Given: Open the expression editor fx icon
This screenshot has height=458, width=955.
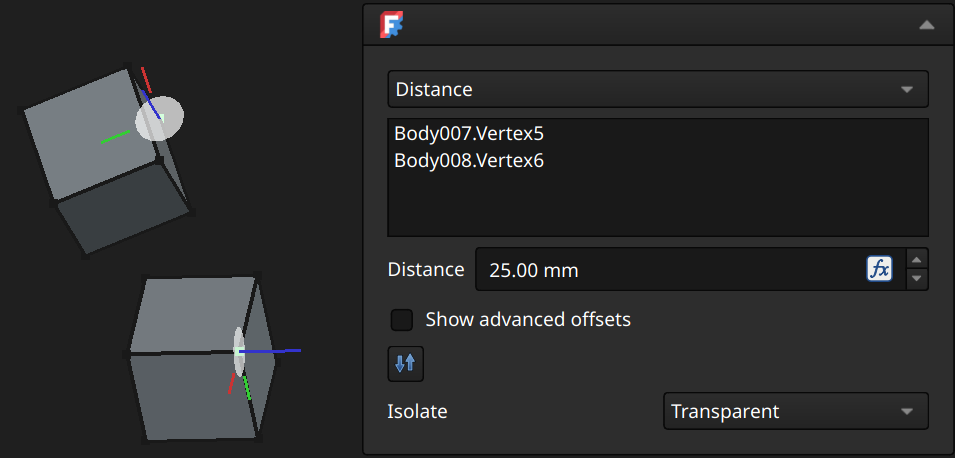Looking at the screenshot, I should click(879, 269).
